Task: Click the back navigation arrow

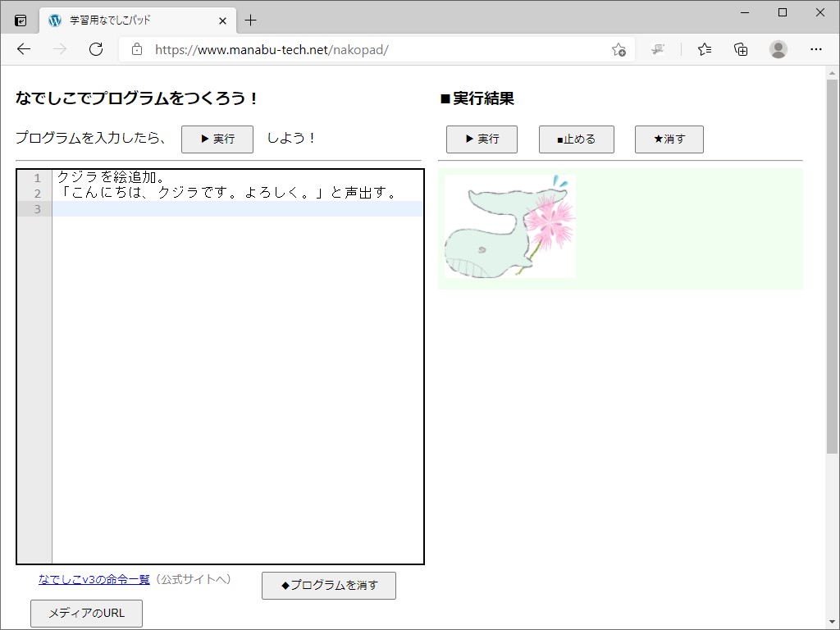Action: 23,49
